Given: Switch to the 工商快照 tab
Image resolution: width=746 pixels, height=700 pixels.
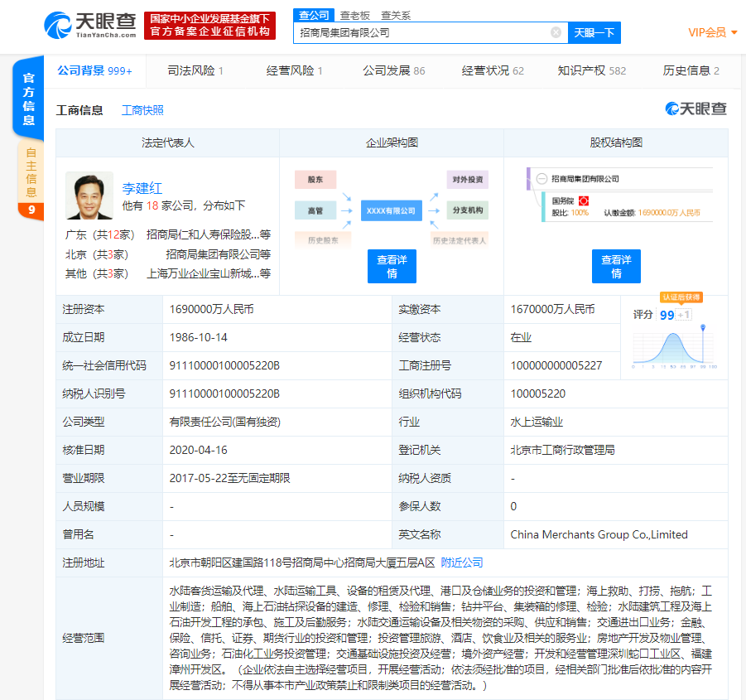Looking at the screenshot, I should coord(145,109).
